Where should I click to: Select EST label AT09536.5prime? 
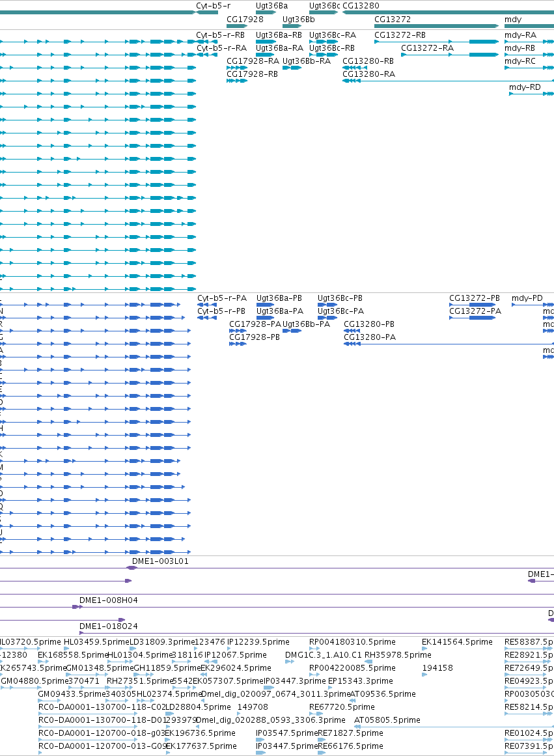383,694
